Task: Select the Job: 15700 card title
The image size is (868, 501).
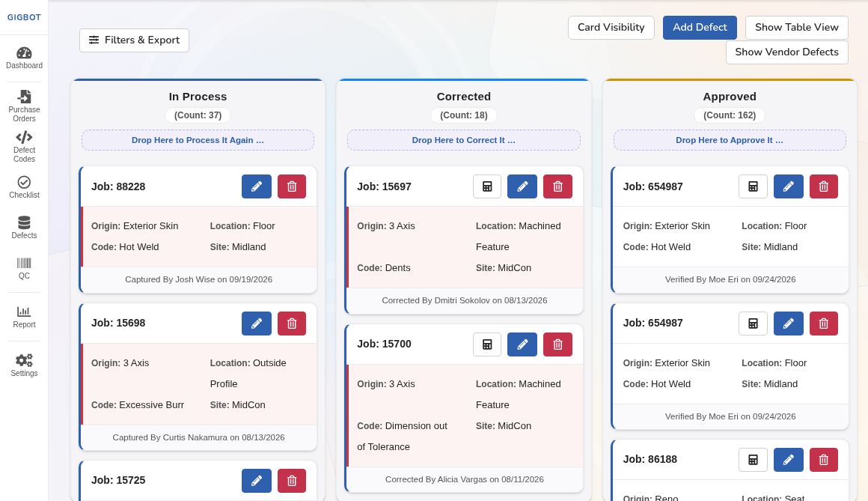Action: click(384, 344)
